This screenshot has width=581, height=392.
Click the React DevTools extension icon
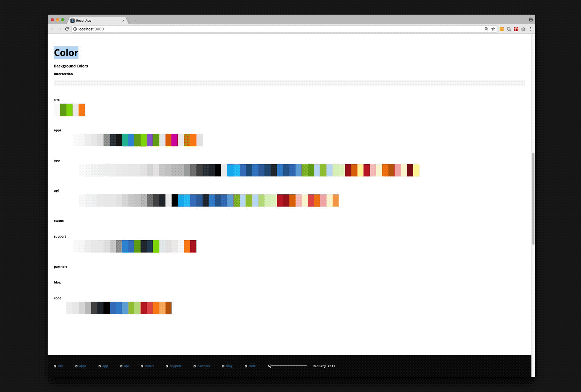(x=516, y=29)
